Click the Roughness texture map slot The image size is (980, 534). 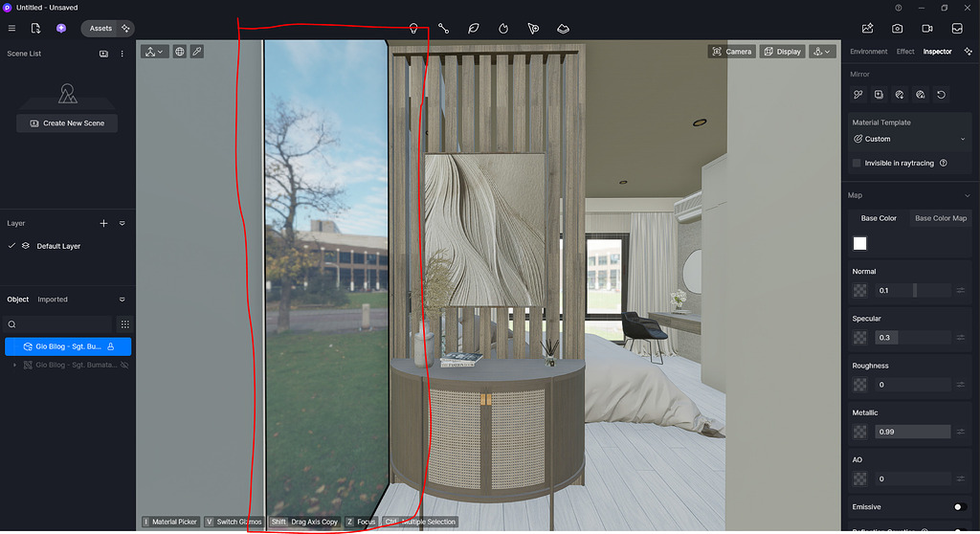click(x=860, y=385)
